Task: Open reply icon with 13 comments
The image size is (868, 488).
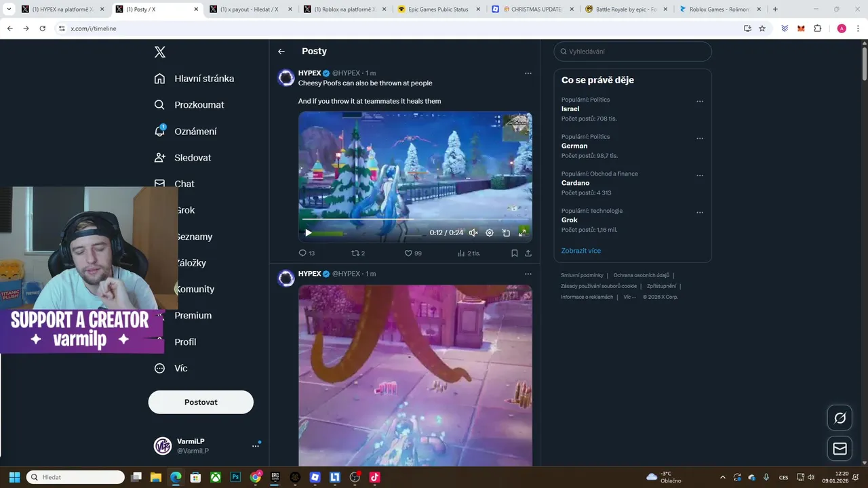Action: coord(302,253)
